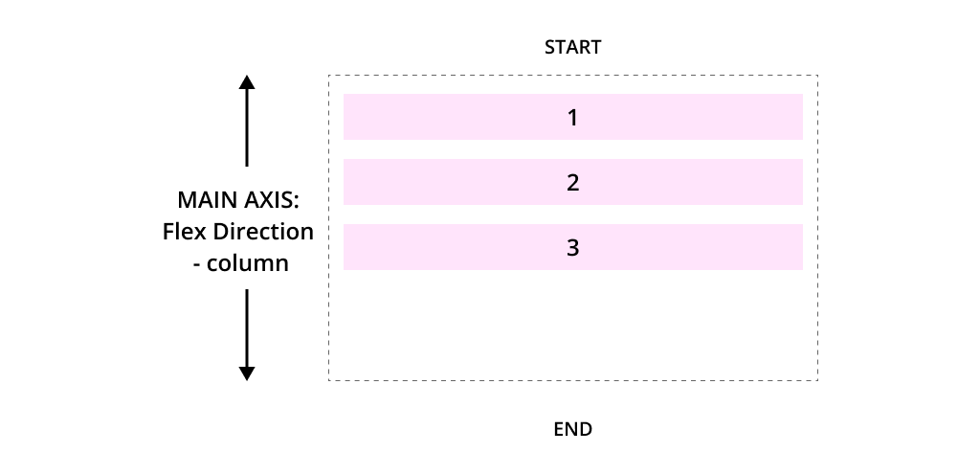The height and width of the screenshot is (475, 980).
Task: Click the '- column' text line
Action: pos(241,263)
